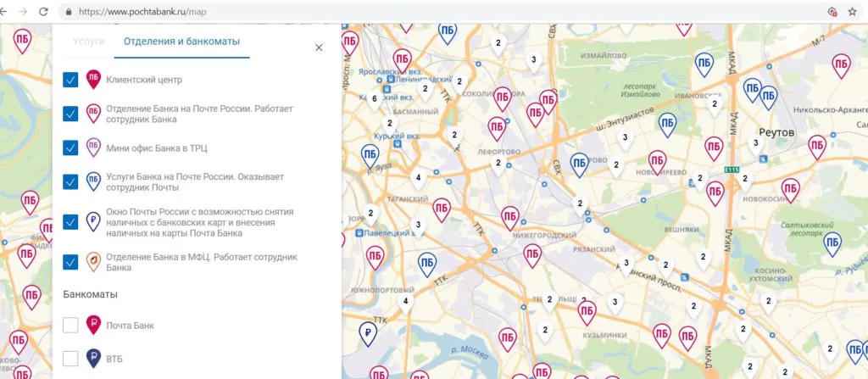Select the blue ПБ pin near Салтыковский лесопарк
This screenshot has height=379, width=868.
click(832, 244)
